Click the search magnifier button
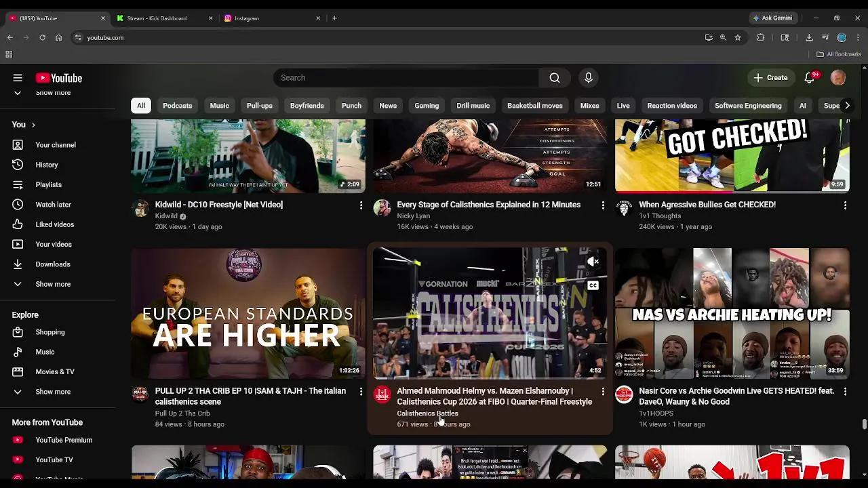Viewport: 868px width, 488px height. [x=555, y=78]
